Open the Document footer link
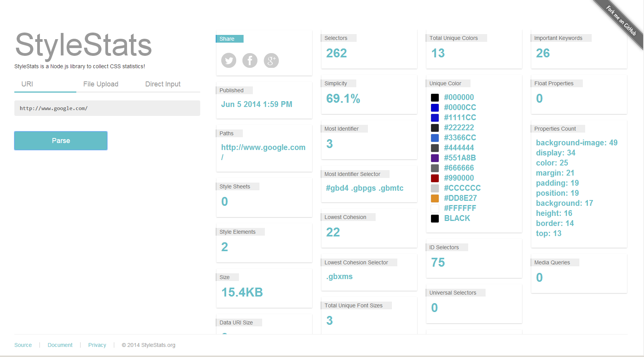The width and height of the screenshot is (644, 357). point(60,345)
